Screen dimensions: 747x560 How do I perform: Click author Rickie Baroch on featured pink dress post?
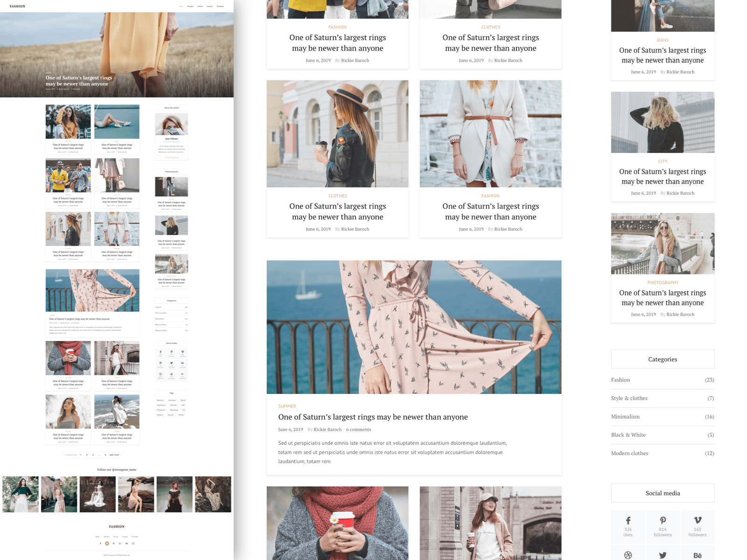(x=328, y=429)
